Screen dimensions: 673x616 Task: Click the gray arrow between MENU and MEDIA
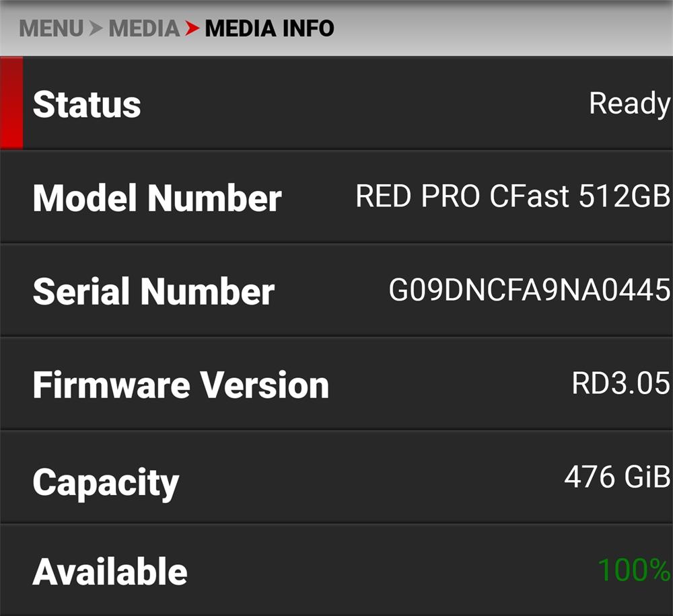[96, 29]
